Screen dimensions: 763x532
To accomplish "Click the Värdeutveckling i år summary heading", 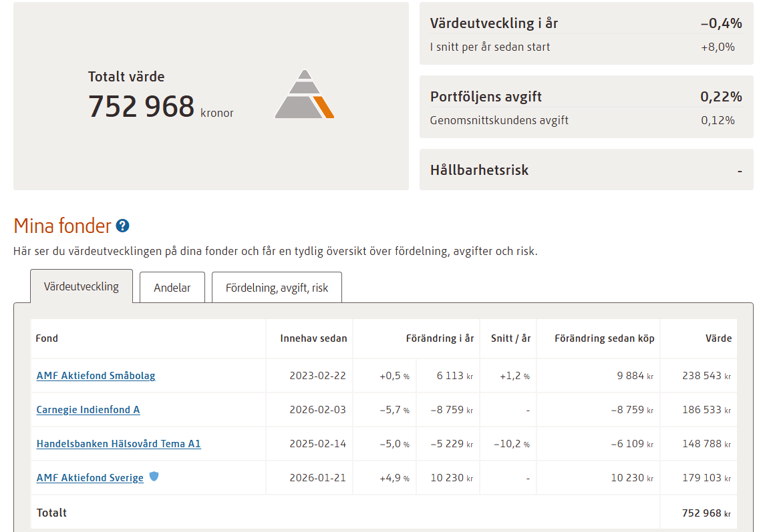I will click(494, 23).
